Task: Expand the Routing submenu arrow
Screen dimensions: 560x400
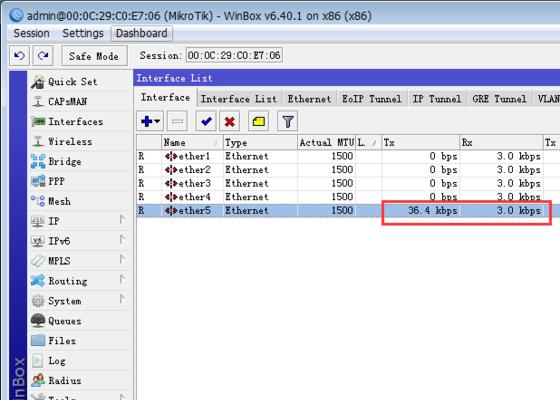Action: pyautogui.click(x=122, y=279)
